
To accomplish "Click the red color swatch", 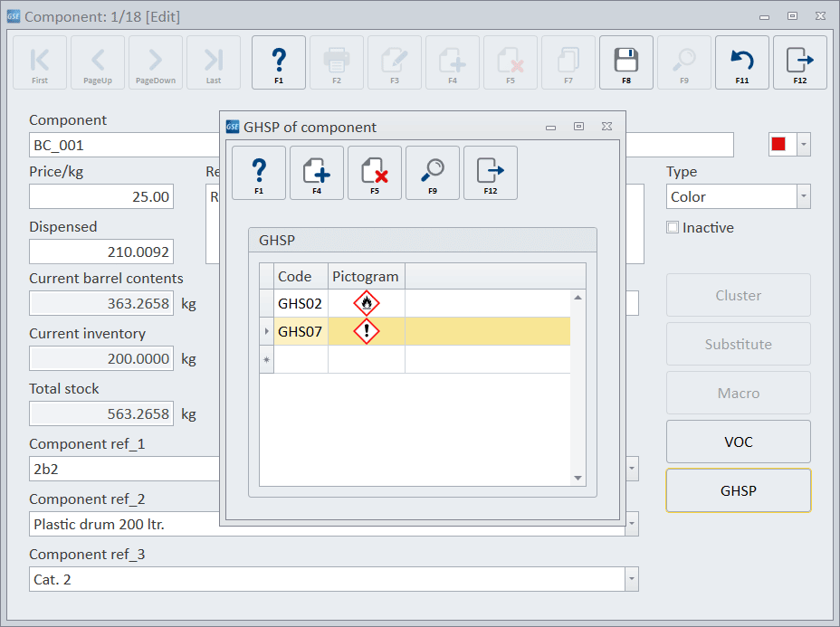I will click(778, 144).
